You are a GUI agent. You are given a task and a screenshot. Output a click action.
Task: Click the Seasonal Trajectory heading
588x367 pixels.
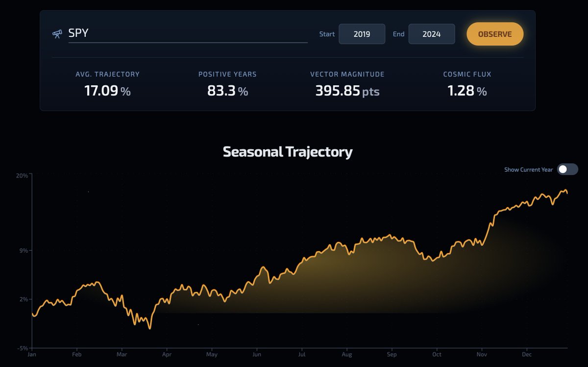click(288, 152)
